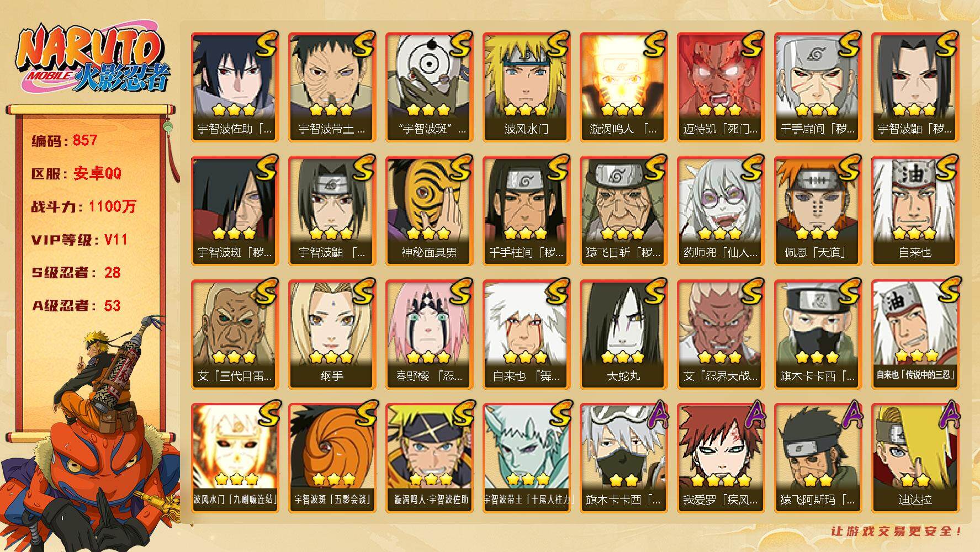Click the three stars on 纲手 card
Image resolution: width=980 pixels, height=552 pixels.
332,357
